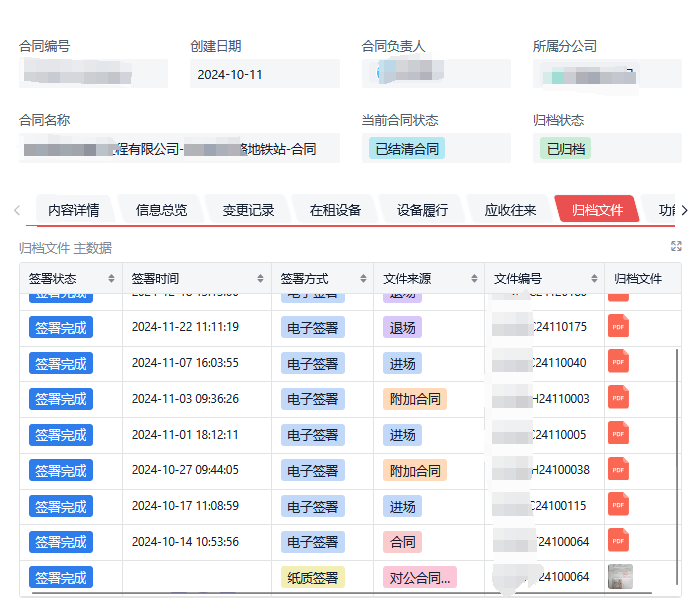
Task: Switch to the 内容详情 tab
Action: click(x=73, y=210)
